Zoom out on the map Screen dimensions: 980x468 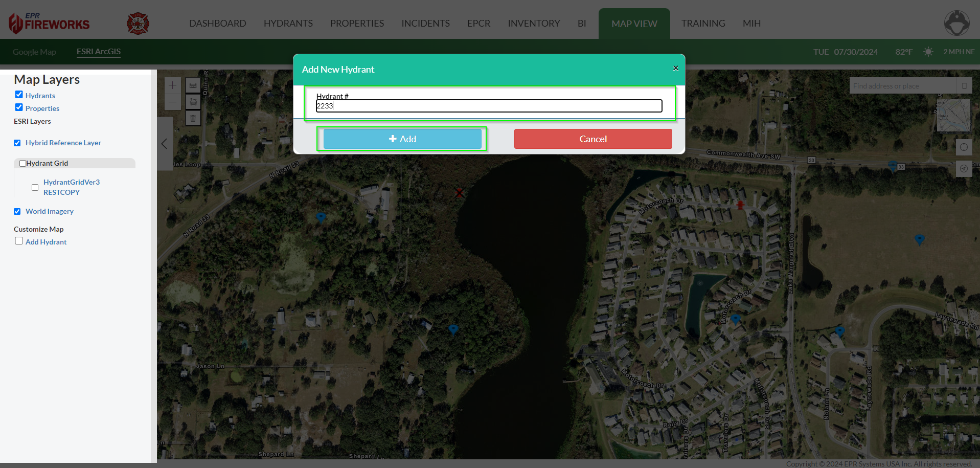(x=173, y=102)
